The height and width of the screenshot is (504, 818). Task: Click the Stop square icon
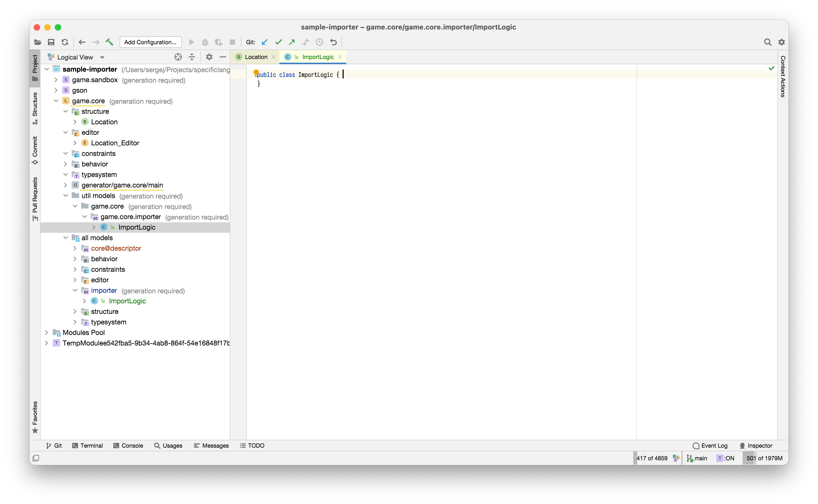[232, 42]
